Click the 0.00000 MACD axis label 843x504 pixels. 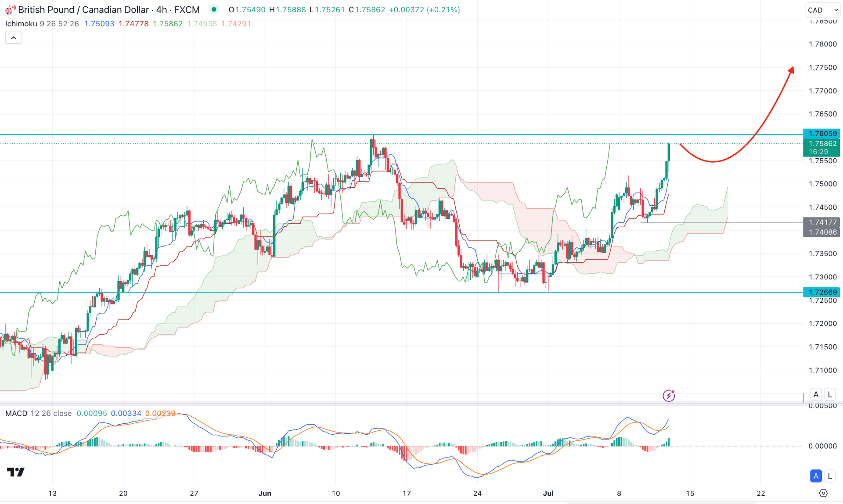point(823,446)
